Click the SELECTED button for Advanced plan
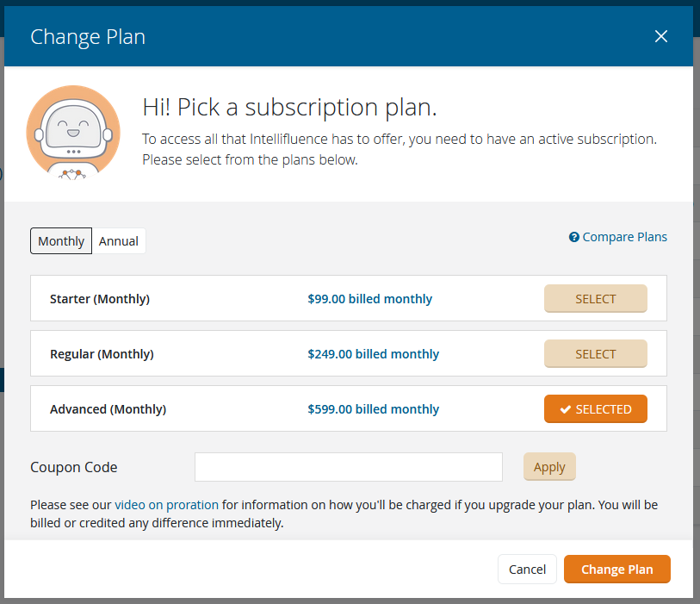The height and width of the screenshot is (604, 700). pos(595,408)
